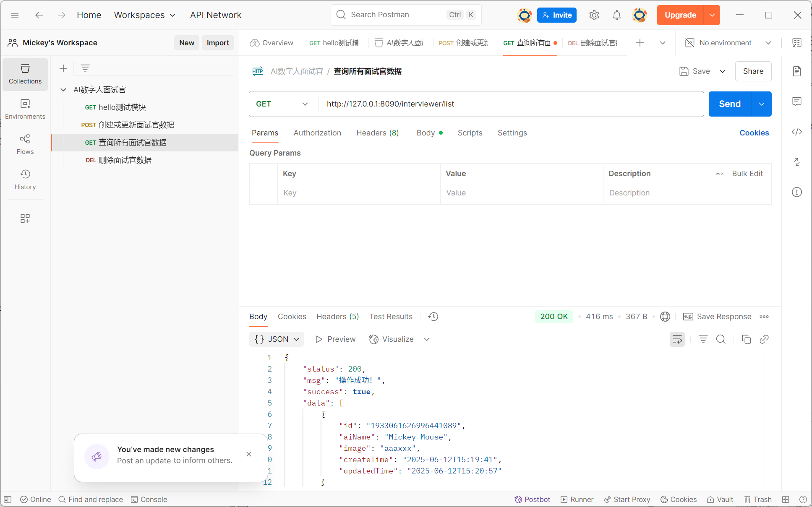This screenshot has height=507, width=812.
Task: Switch to the Authorization tab
Action: (x=317, y=133)
